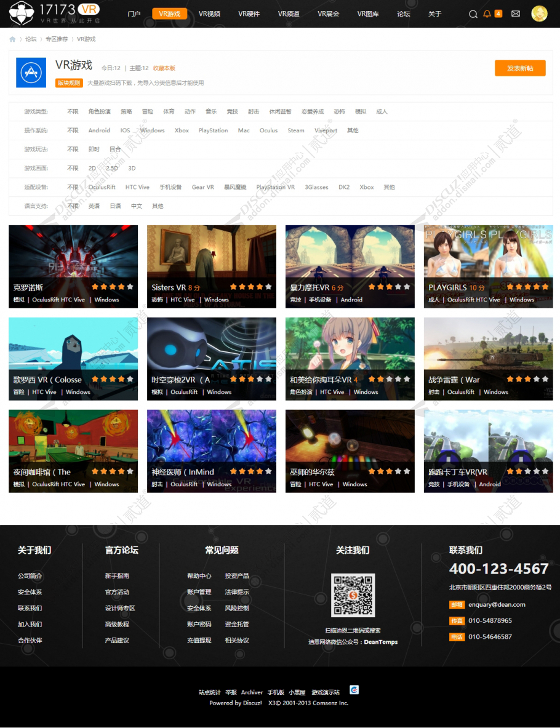
Task: Click 公司简介 in the footer
Action: [x=30, y=576]
